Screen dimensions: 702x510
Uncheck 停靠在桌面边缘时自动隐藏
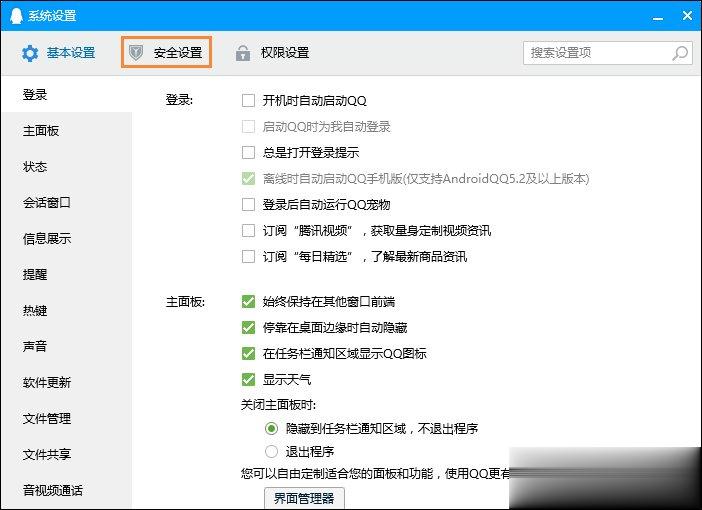(x=248, y=327)
